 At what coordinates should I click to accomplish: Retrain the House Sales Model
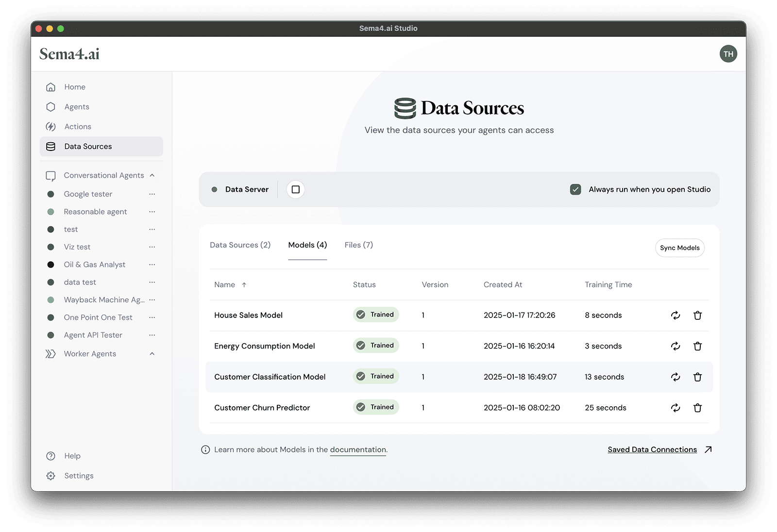676,315
